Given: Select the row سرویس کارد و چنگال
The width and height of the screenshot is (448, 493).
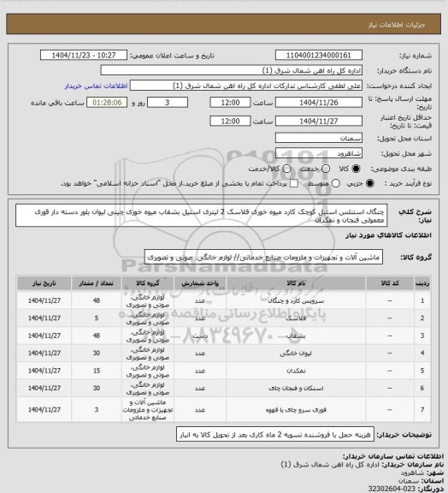Looking at the screenshot, I should click(x=224, y=300).
